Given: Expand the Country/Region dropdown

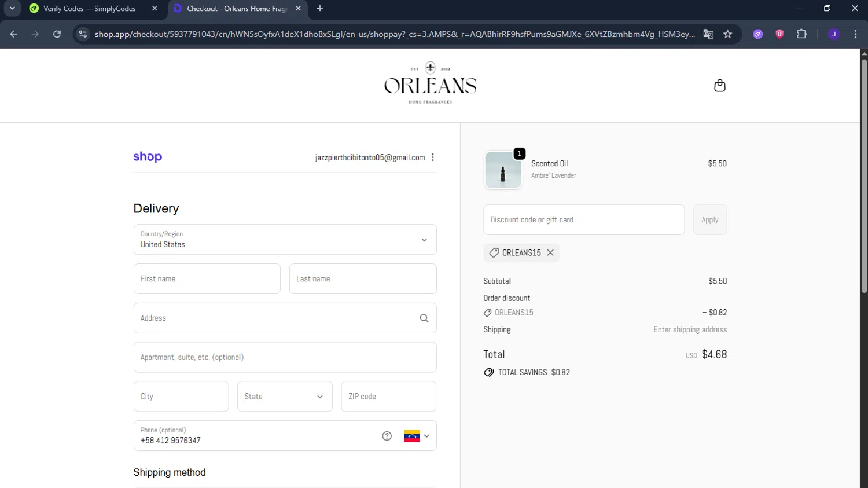Looking at the screenshot, I should coord(285,240).
